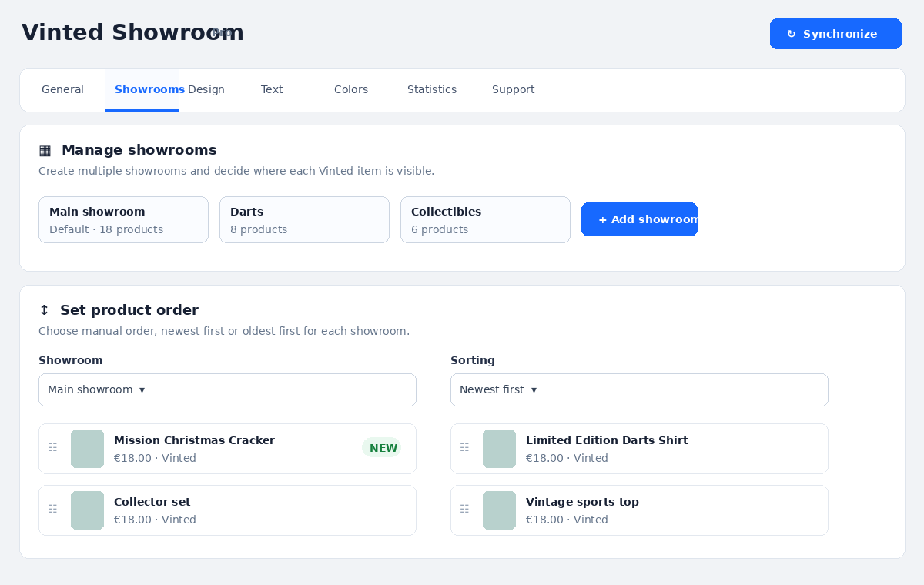Open the General tab
Image resolution: width=924 pixels, height=585 pixels.
click(x=62, y=89)
